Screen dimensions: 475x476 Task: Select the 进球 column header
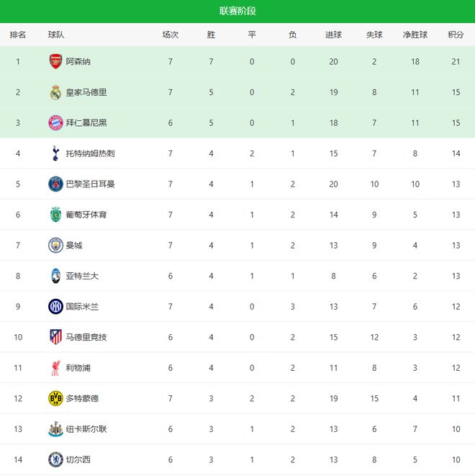coord(333,35)
